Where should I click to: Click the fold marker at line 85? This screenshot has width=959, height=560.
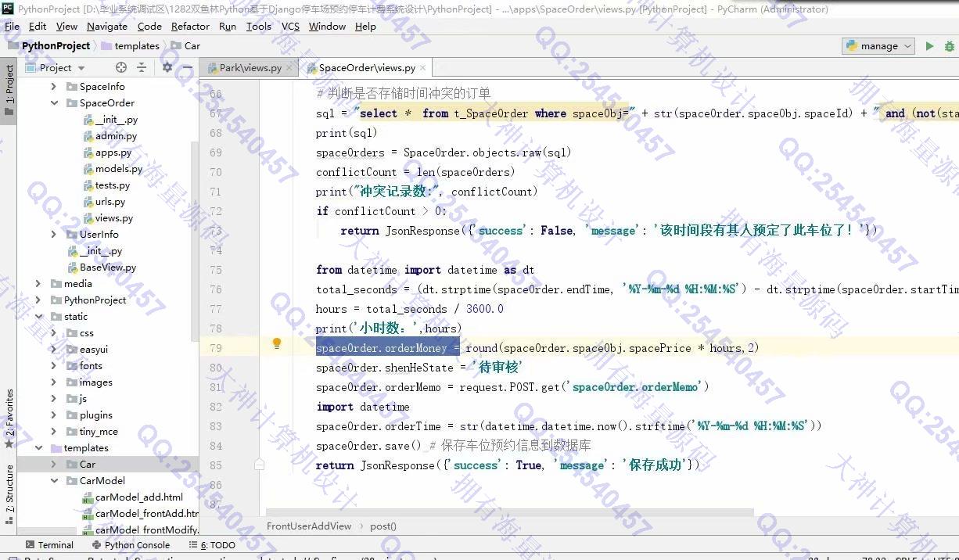(259, 465)
